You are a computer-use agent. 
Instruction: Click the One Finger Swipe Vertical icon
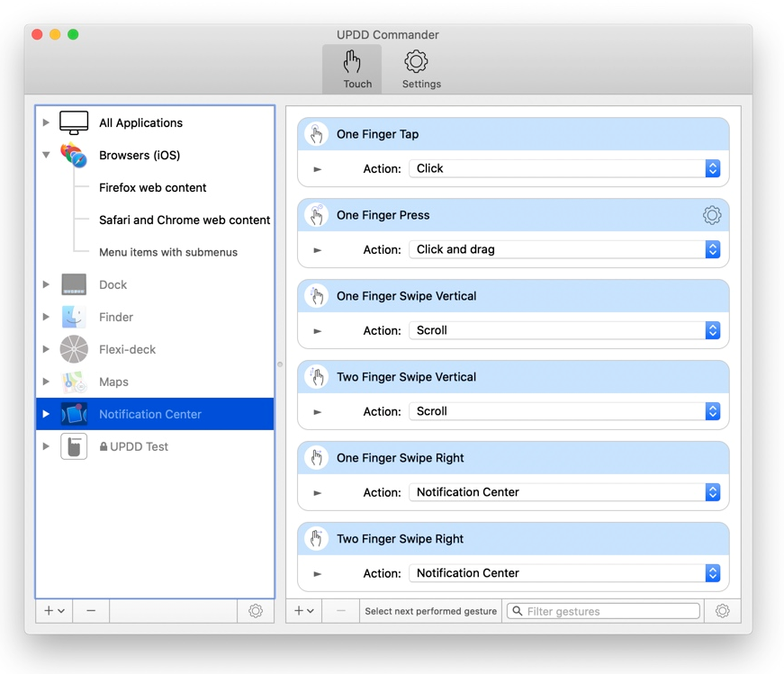coord(317,296)
